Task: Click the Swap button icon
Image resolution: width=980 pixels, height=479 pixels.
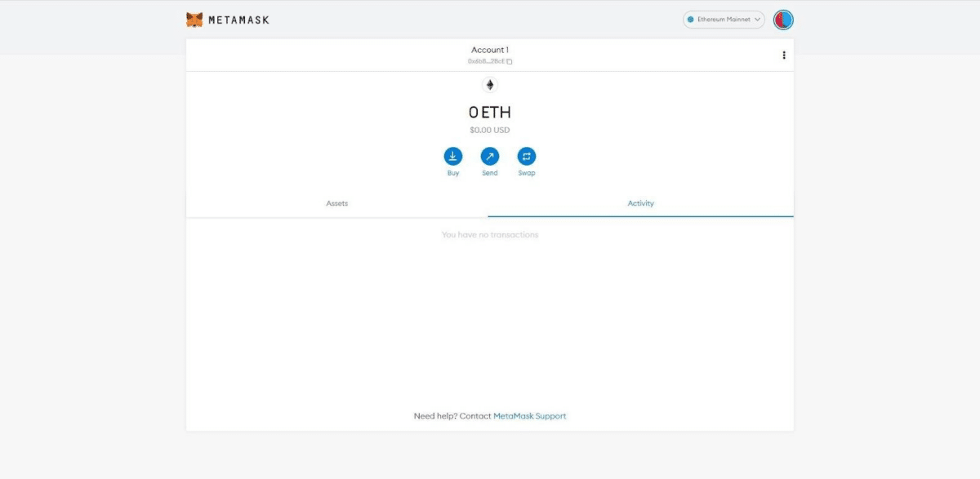Action: click(x=527, y=156)
